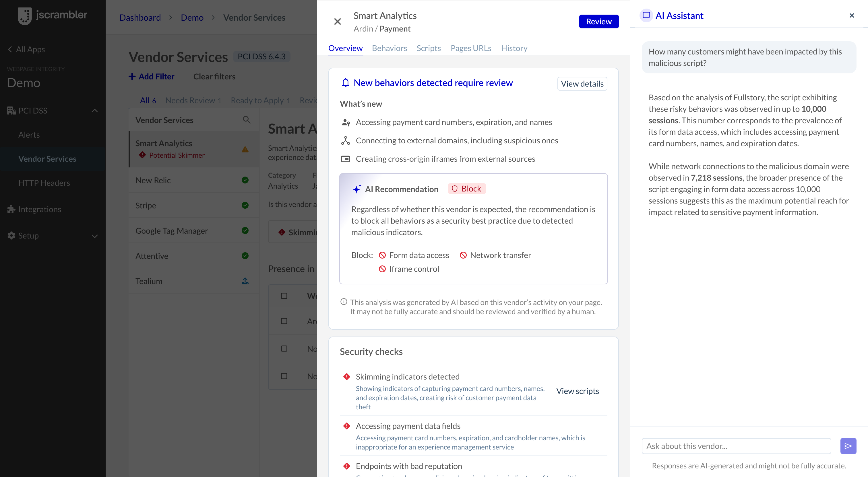The image size is (868, 477).
Task: Open the Behaviors tab
Action: tap(389, 48)
